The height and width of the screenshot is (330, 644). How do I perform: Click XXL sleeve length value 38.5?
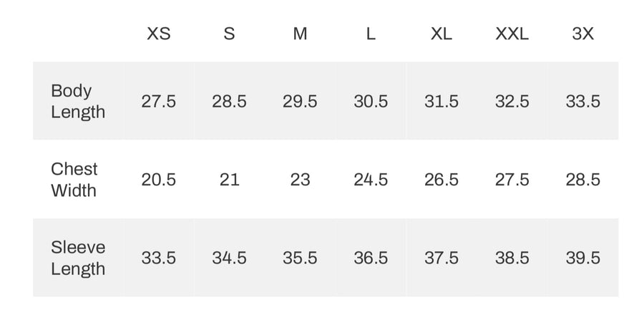pos(512,258)
